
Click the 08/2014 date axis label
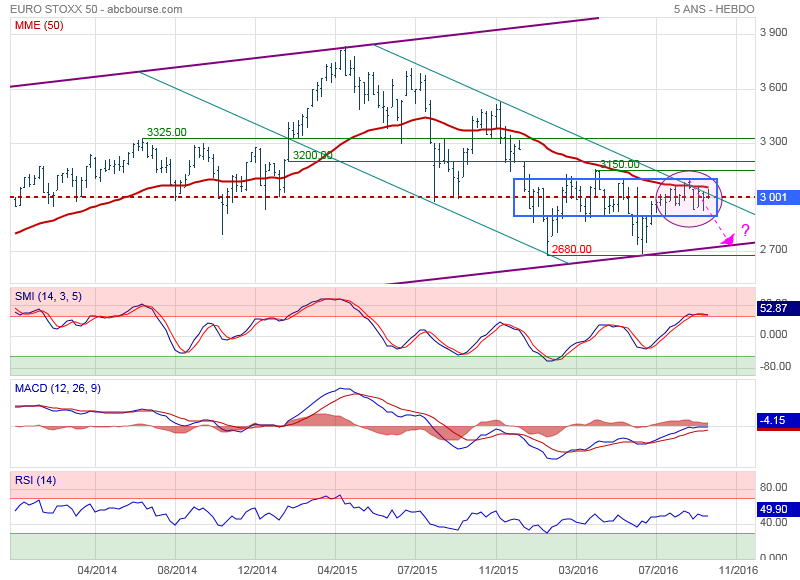177,570
